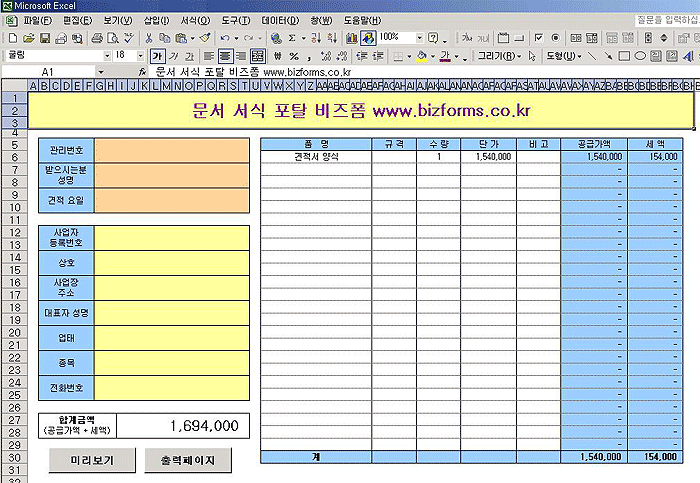Image resolution: width=700 pixels, height=483 pixels.
Task: Click the Print icon
Action: point(96,38)
